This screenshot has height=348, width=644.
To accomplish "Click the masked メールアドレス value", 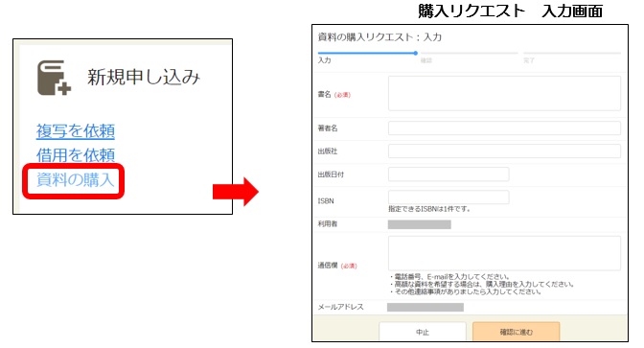I will tap(425, 308).
